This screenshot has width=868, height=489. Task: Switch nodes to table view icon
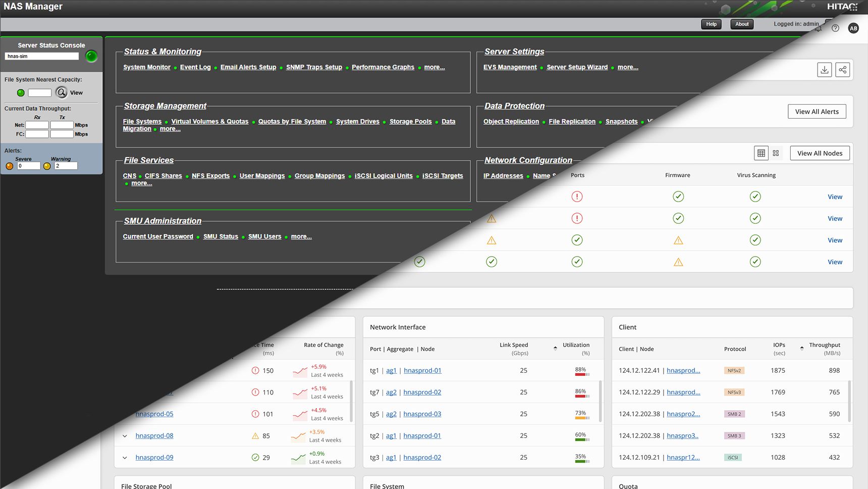tap(761, 153)
